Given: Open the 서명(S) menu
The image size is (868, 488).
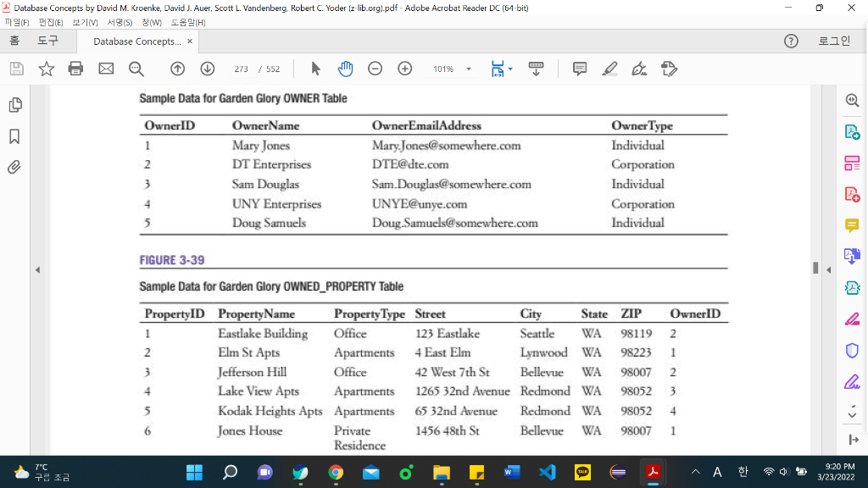Looking at the screenshot, I should (120, 22).
